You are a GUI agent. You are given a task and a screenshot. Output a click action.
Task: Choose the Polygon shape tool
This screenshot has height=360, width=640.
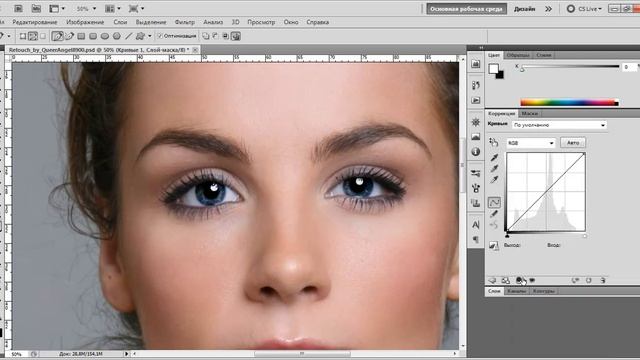coord(117,36)
